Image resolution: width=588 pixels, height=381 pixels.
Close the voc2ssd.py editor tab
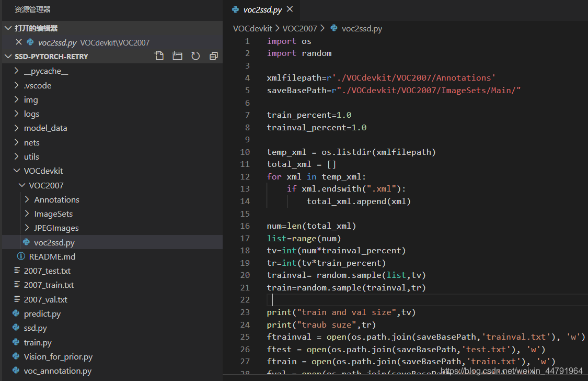(290, 9)
